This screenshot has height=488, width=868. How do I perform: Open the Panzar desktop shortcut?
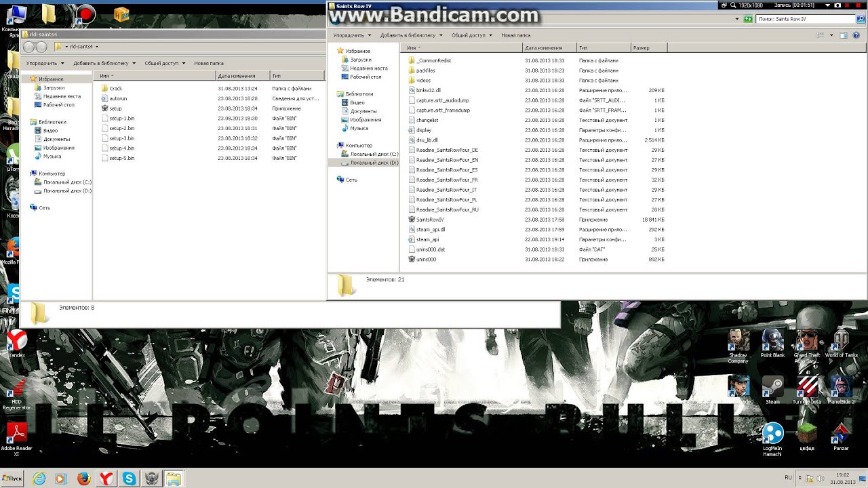(841, 436)
